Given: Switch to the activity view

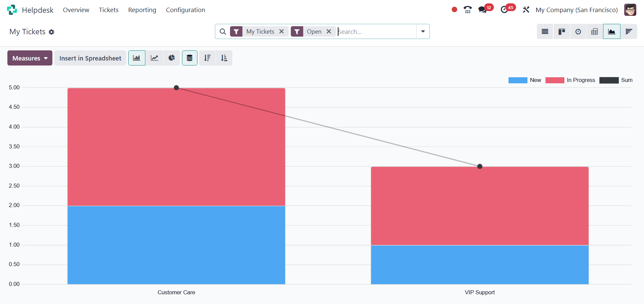Looking at the screenshot, I should point(578,32).
